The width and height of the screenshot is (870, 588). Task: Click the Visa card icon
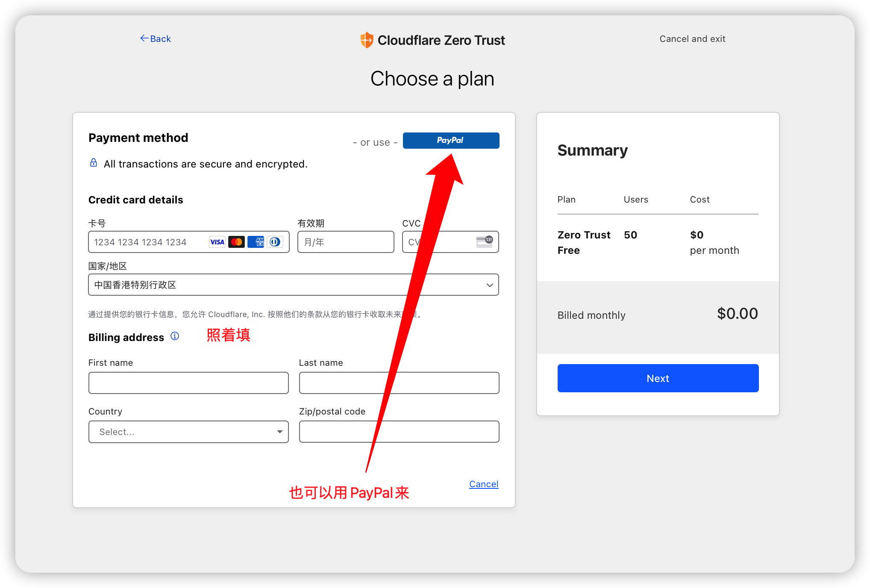click(217, 242)
